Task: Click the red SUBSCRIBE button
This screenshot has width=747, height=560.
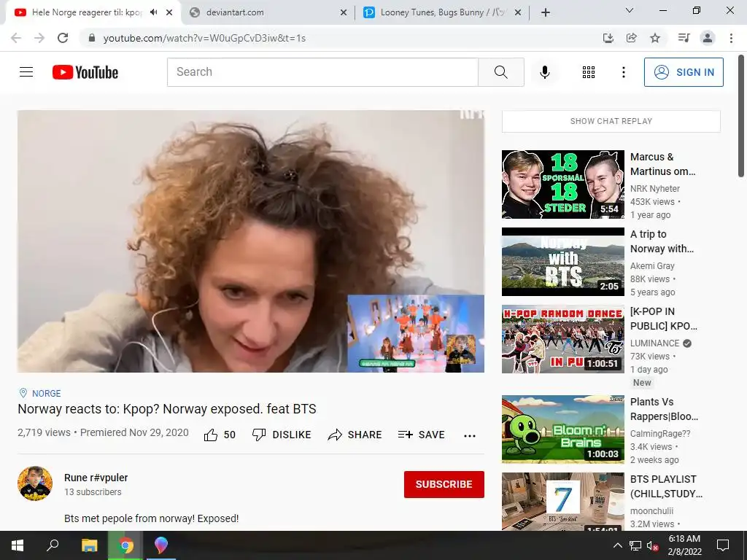Action: 444,484
